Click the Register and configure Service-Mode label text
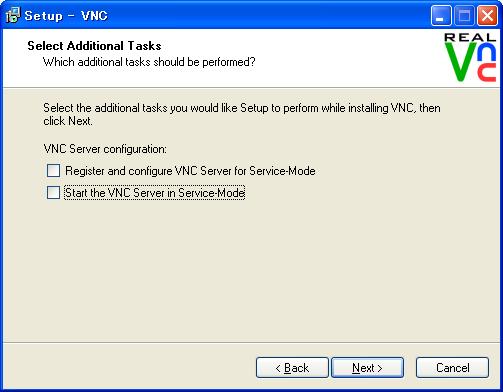Viewport: 503px width, 392px height. pos(190,171)
